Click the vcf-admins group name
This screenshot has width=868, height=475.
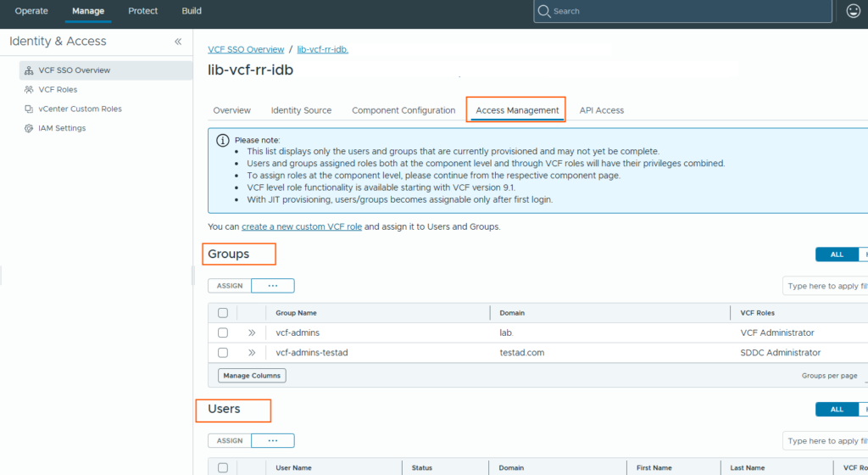click(x=298, y=332)
